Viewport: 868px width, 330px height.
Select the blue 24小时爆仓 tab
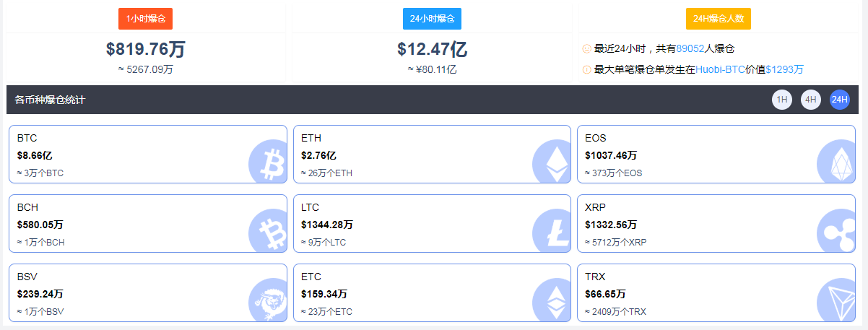click(432, 19)
